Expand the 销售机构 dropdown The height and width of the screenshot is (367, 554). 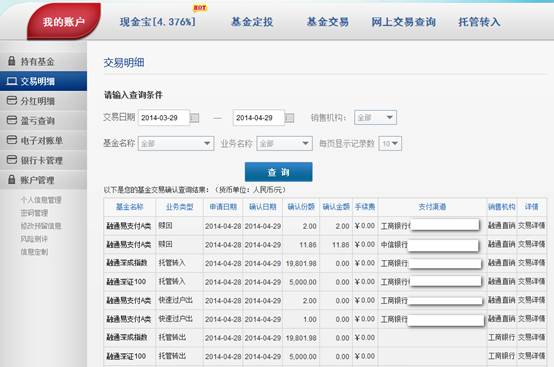click(x=375, y=118)
